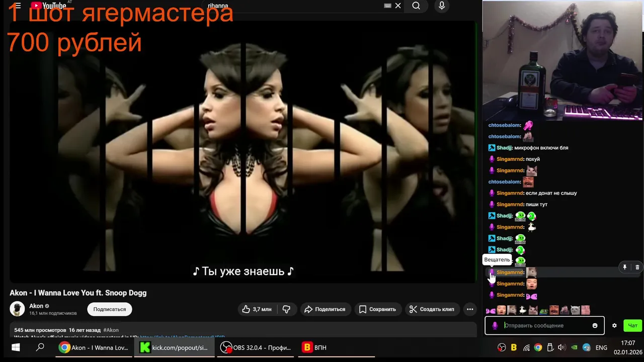The image size is (644, 362).
Task: Pin the highlighted Singamrnd chat message
Action: [x=624, y=267]
